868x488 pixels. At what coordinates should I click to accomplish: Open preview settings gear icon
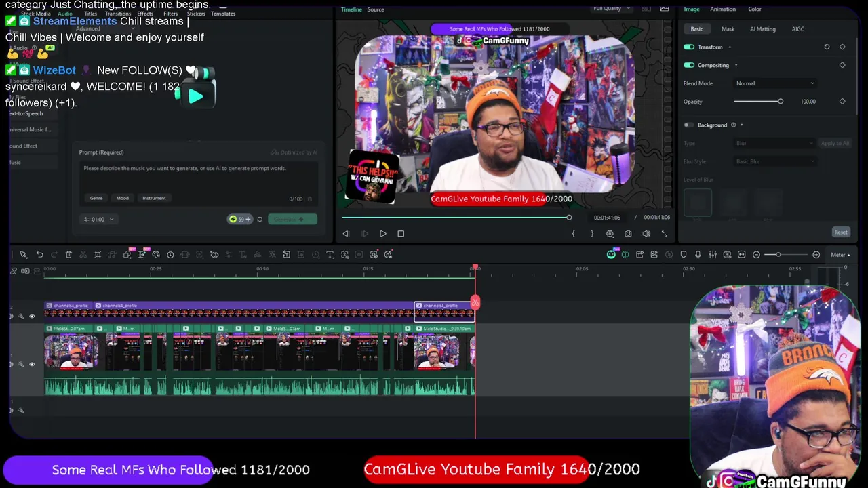tap(610, 233)
